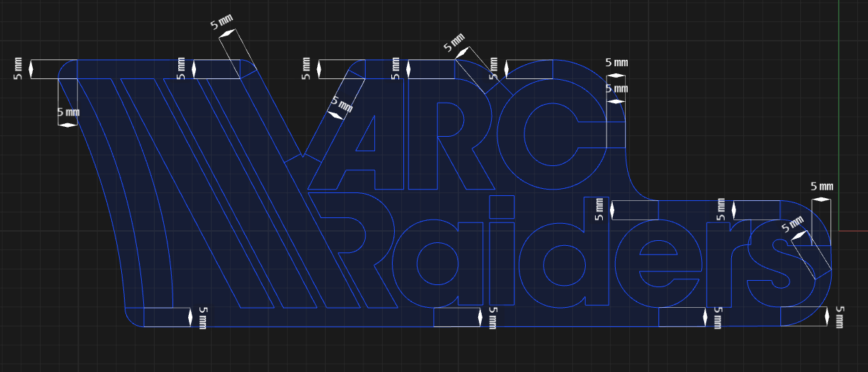This screenshot has height=372, width=868.
Task: Select the vertical 5 mm label left of letter A
Action: click(306, 68)
